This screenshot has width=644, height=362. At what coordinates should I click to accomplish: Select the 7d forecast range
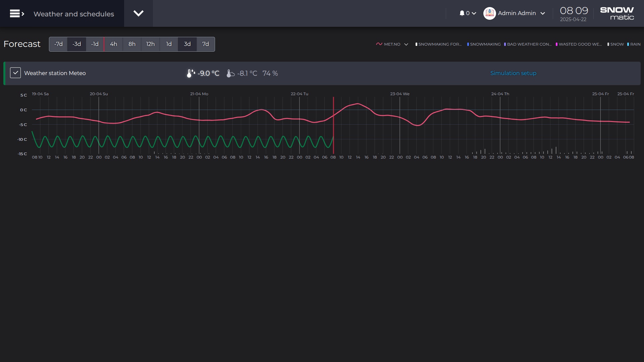(x=206, y=44)
